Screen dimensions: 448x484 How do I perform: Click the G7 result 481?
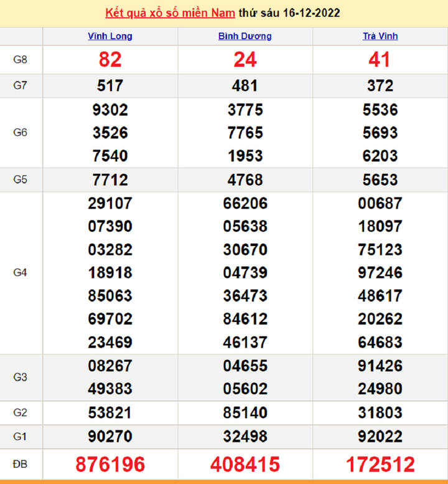pos(245,85)
